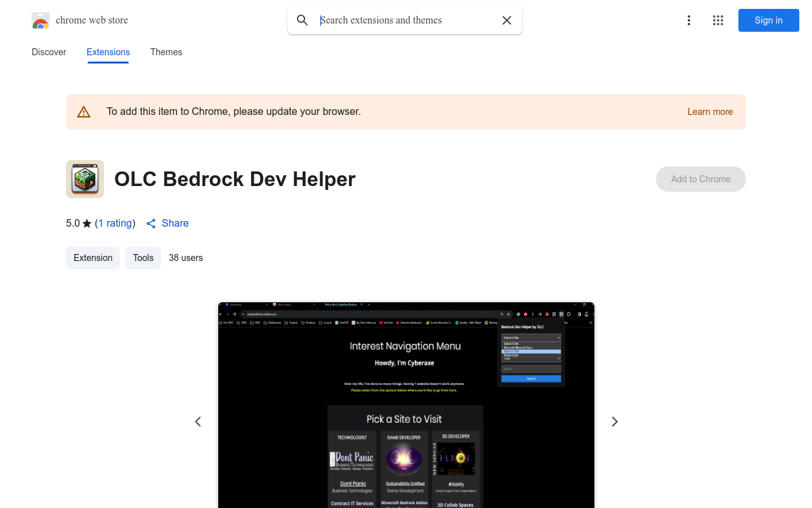Click the Sign in button
Image resolution: width=812 pixels, height=508 pixels.
(x=769, y=20)
